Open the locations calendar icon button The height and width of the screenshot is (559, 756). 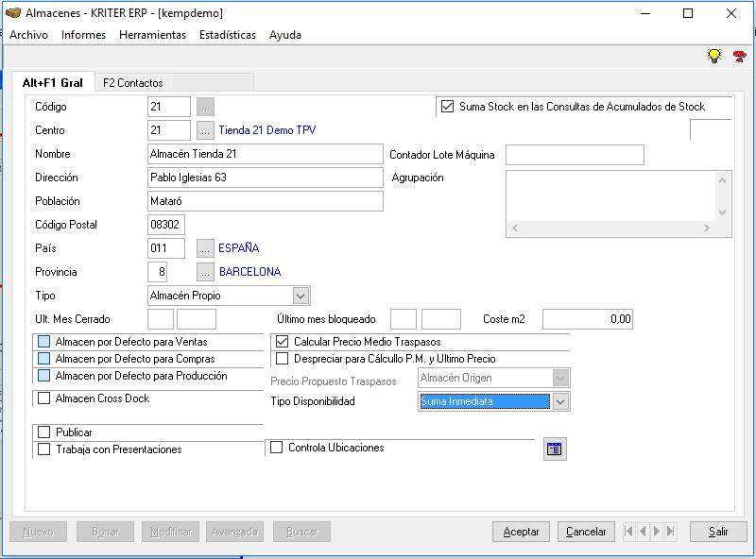(x=555, y=449)
